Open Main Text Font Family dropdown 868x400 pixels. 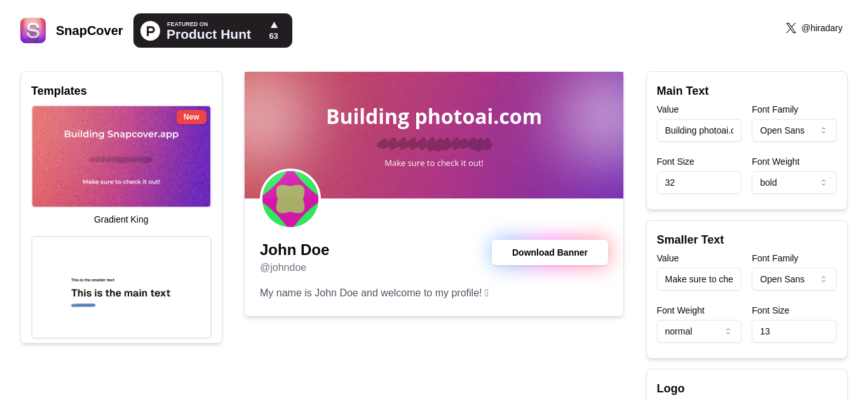point(794,130)
